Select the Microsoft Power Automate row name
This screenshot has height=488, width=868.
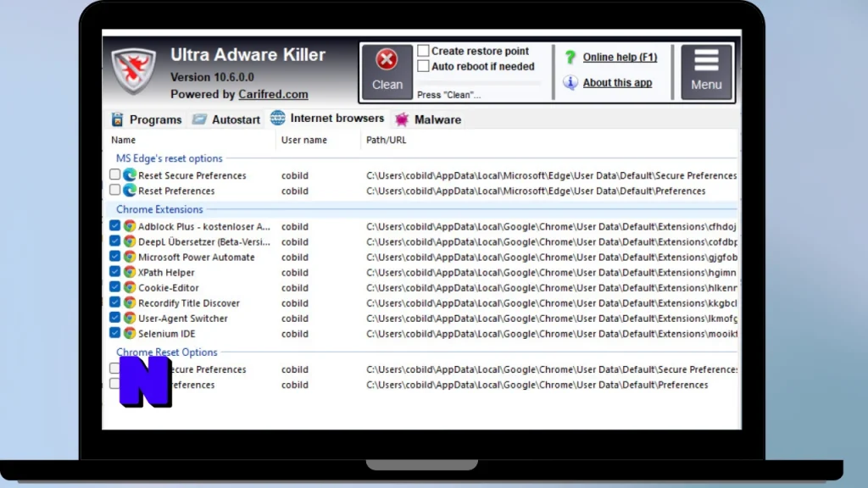coord(197,257)
